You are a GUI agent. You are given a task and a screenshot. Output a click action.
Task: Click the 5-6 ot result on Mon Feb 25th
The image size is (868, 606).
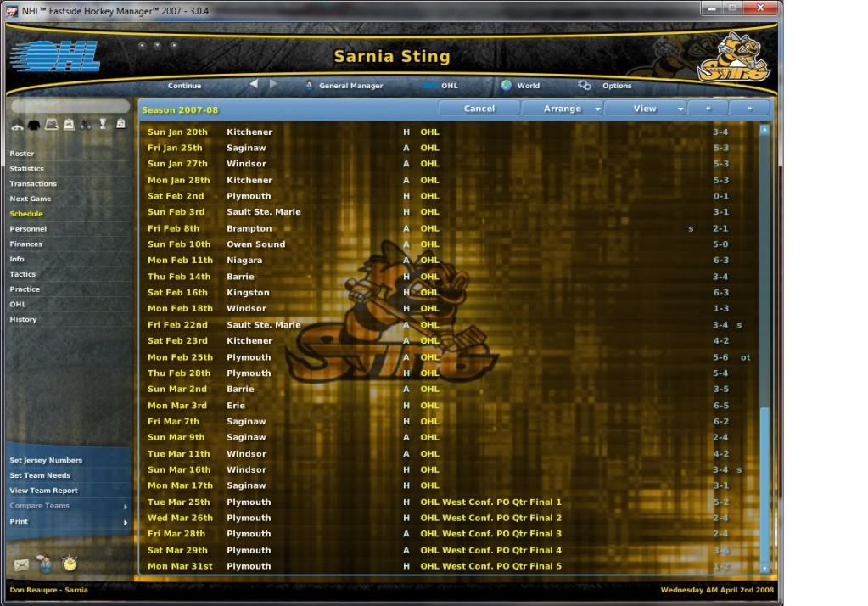point(731,357)
